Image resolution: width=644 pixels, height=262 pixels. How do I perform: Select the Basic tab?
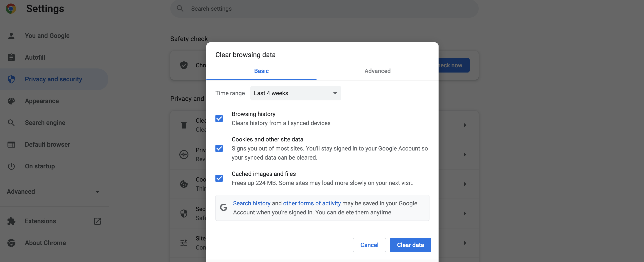(261, 71)
